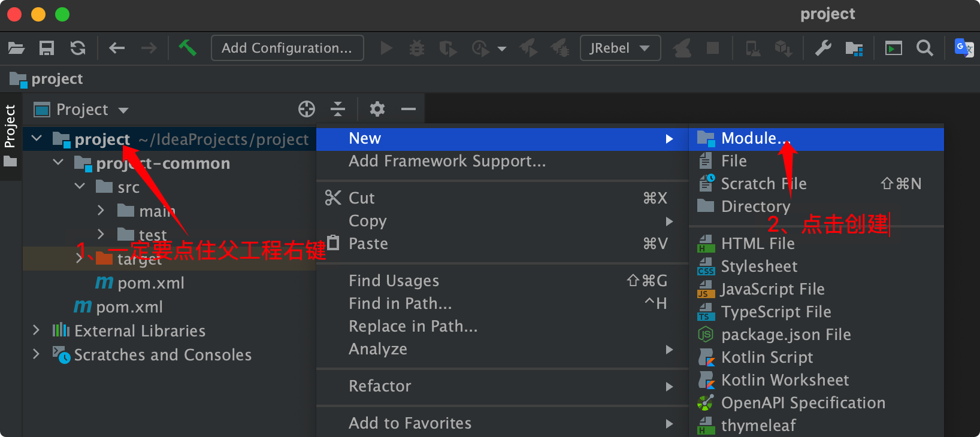Image resolution: width=980 pixels, height=437 pixels.
Task: Open Settings via wrench icon
Action: pyautogui.click(x=823, y=48)
